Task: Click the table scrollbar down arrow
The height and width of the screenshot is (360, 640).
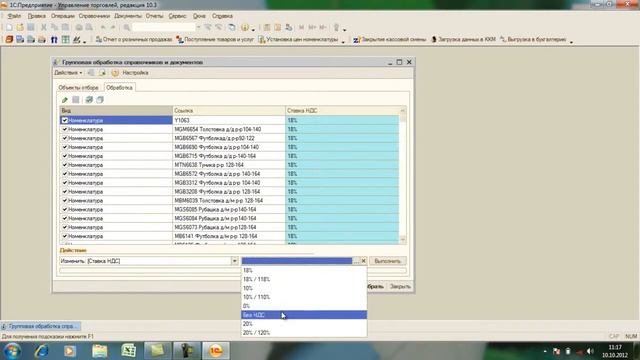Action: click(x=403, y=240)
